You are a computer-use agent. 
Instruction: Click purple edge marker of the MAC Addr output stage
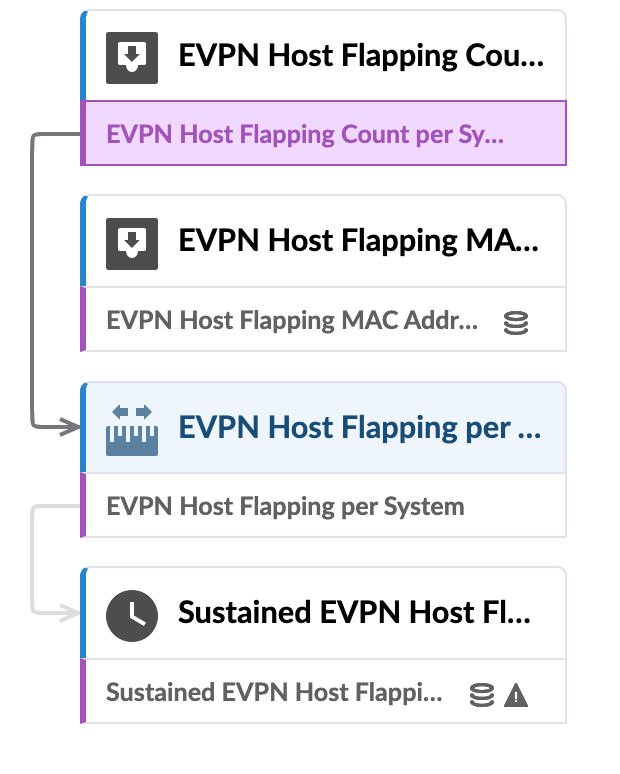pyautogui.click(x=83, y=322)
